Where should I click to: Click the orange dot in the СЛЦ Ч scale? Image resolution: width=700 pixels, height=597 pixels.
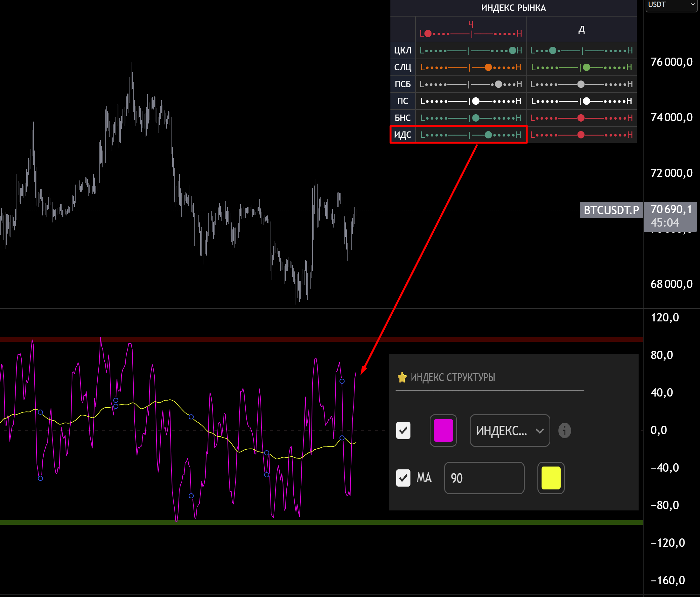[488, 67]
